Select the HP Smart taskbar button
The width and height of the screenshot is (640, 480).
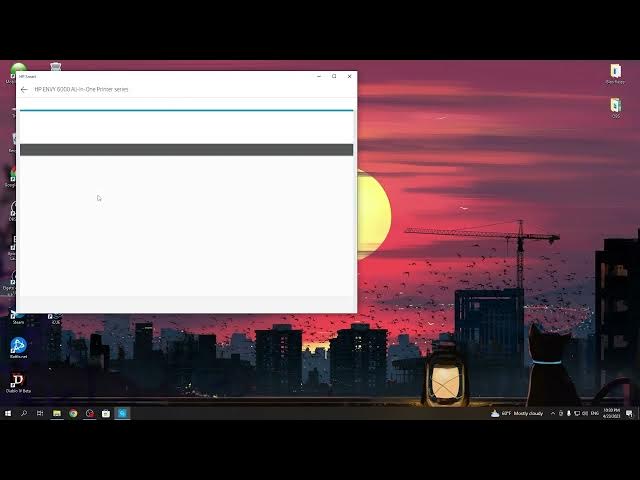[x=122, y=413]
